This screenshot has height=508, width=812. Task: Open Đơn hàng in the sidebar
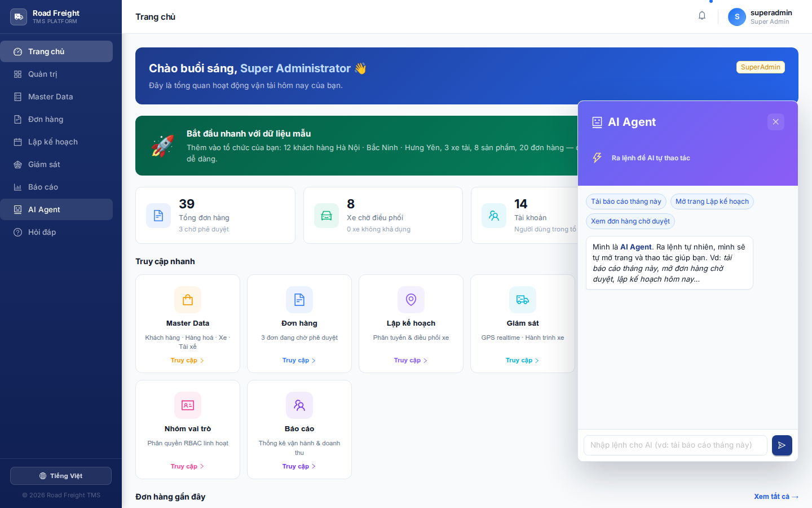56,119
